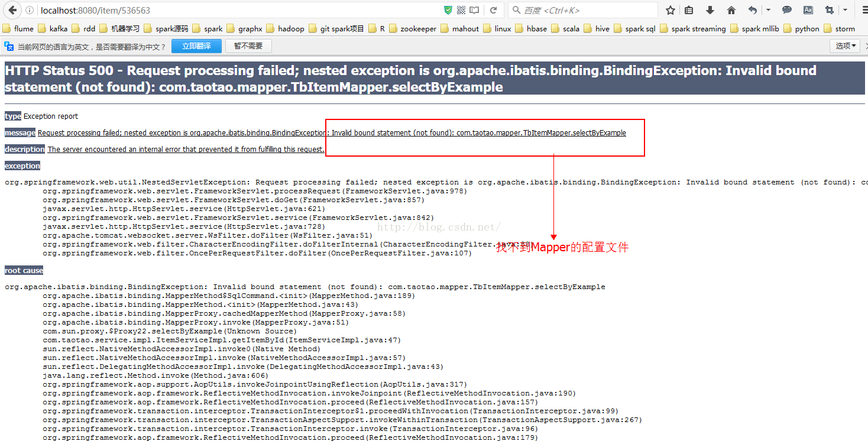Click the translate icon in the translation bar

point(9,46)
